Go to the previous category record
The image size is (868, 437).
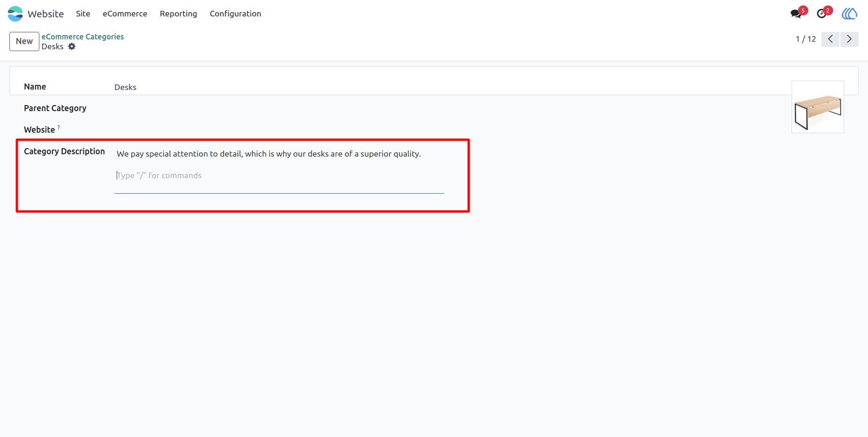830,39
